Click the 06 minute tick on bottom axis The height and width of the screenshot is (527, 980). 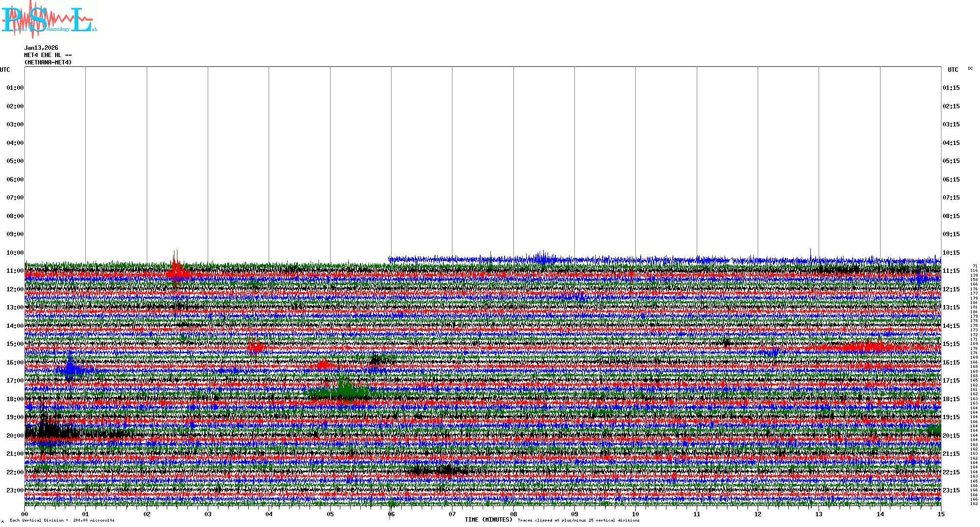[391, 514]
